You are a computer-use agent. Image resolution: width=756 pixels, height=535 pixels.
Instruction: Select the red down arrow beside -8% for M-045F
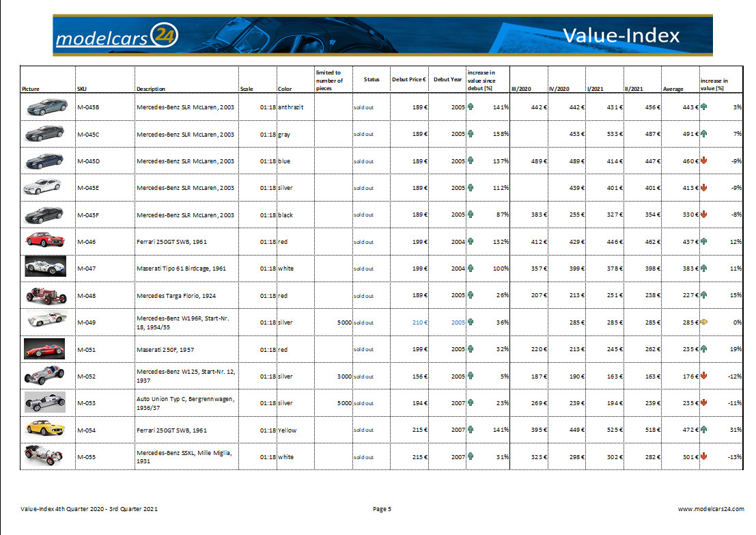[x=704, y=214]
